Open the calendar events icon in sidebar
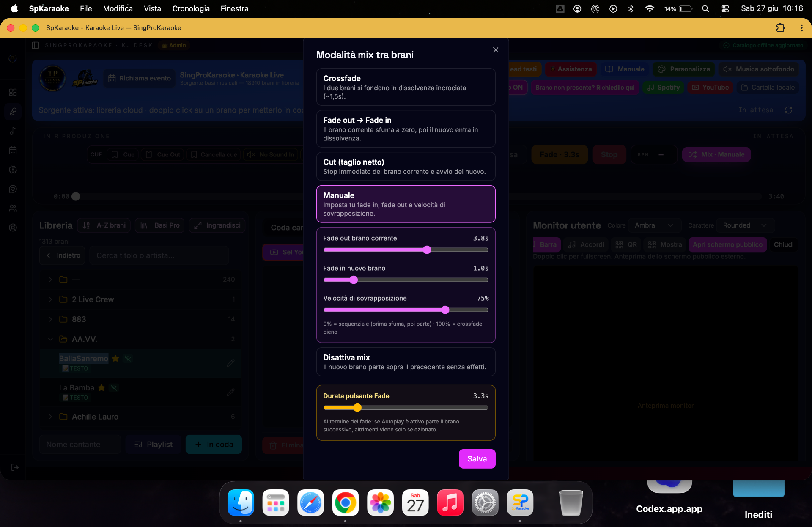This screenshot has width=812, height=527. tap(13, 150)
